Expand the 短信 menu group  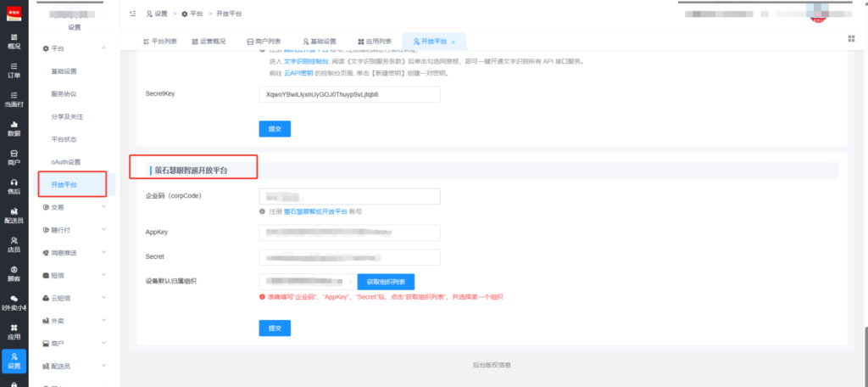pos(104,275)
